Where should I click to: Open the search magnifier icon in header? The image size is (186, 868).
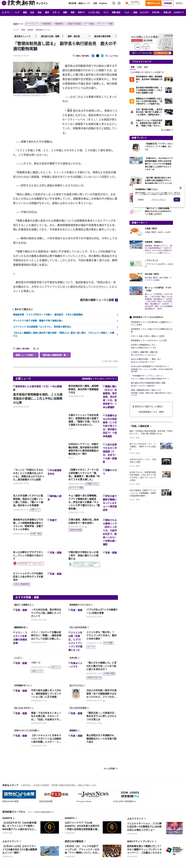[114, 3]
